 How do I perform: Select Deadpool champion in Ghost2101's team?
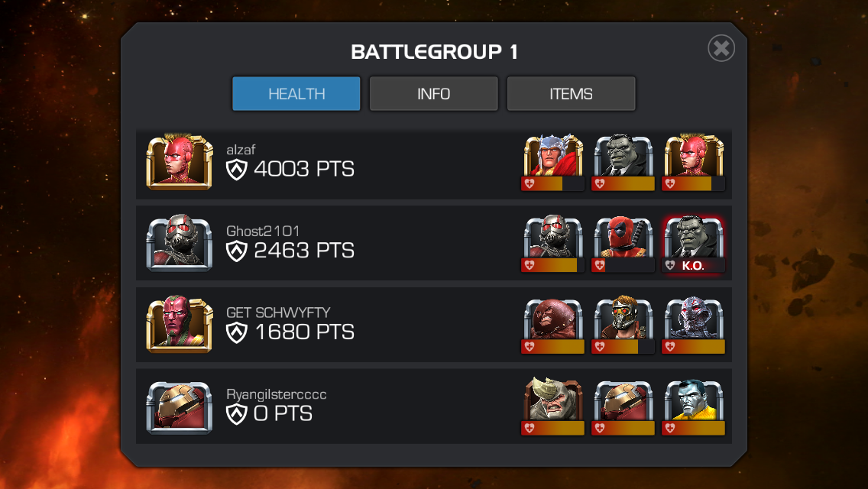point(623,238)
